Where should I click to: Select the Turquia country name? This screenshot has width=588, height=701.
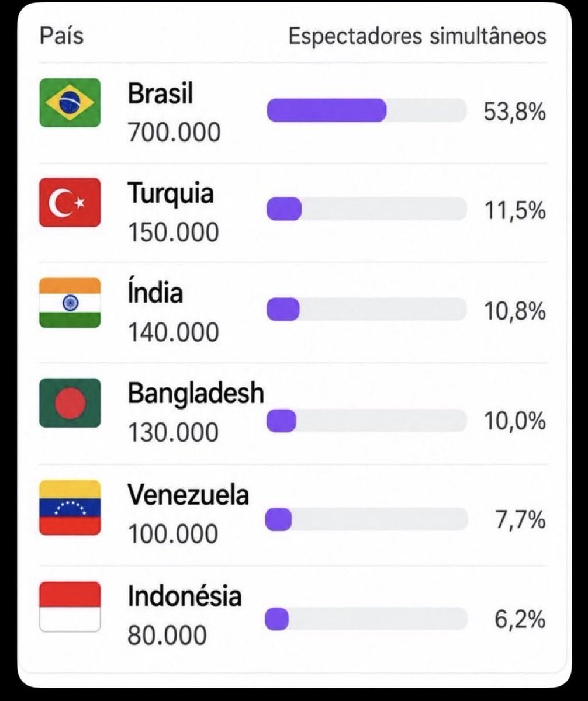click(171, 193)
